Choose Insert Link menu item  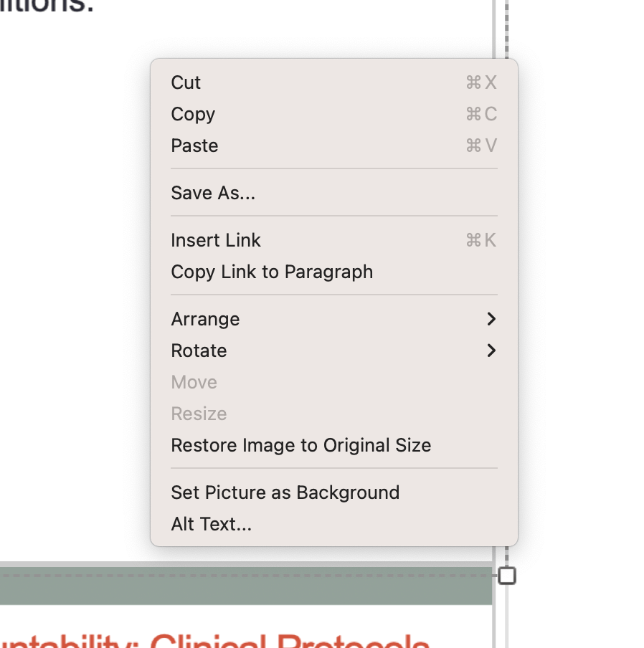click(x=334, y=240)
